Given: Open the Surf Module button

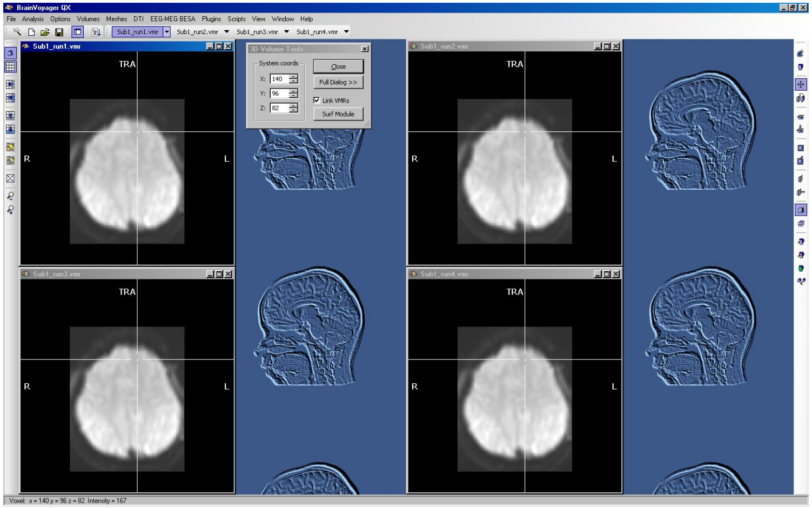Looking at the screenshot, I should click(x=338, y=114).
